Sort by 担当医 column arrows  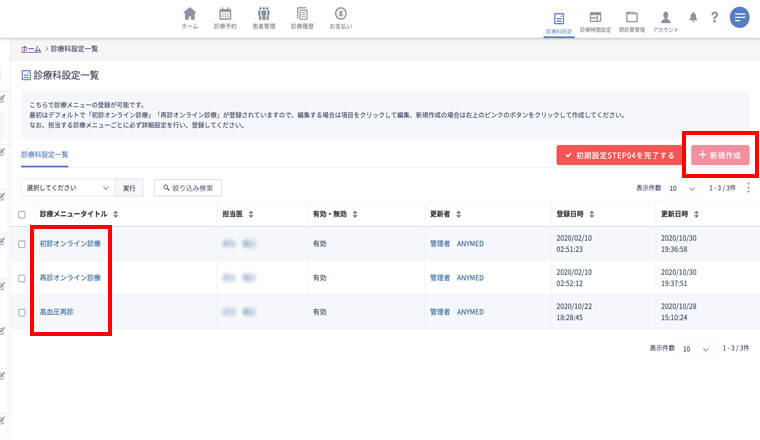pyautogui.click(x=251, y=214)
